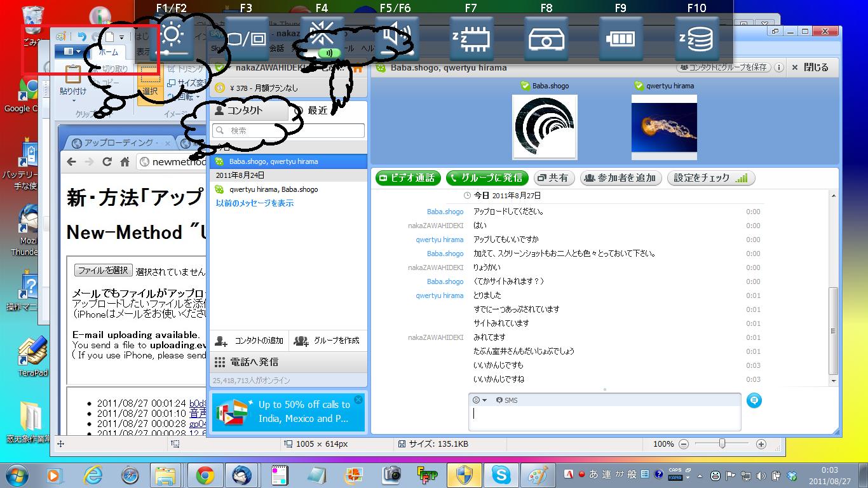Image resolution: width=868 pixels, height=488 pixels.
Task: Open the TeraPad desktop icon
Action: (32, 356)
